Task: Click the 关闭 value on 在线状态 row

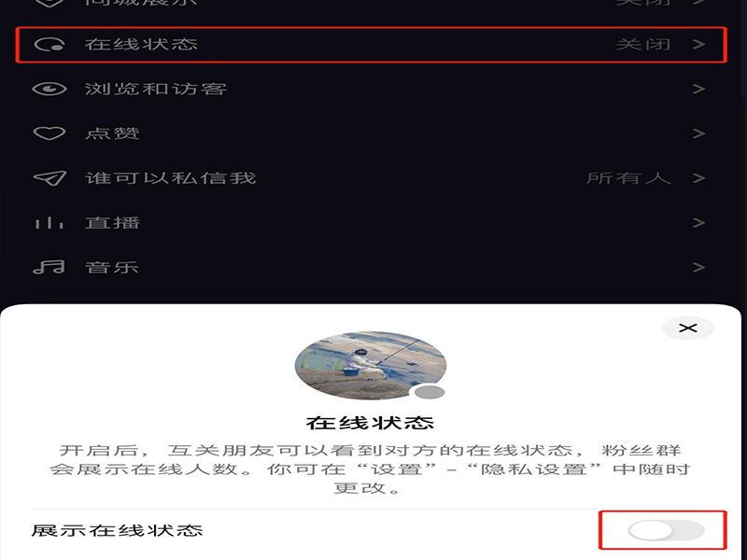Action: [643, 44]
